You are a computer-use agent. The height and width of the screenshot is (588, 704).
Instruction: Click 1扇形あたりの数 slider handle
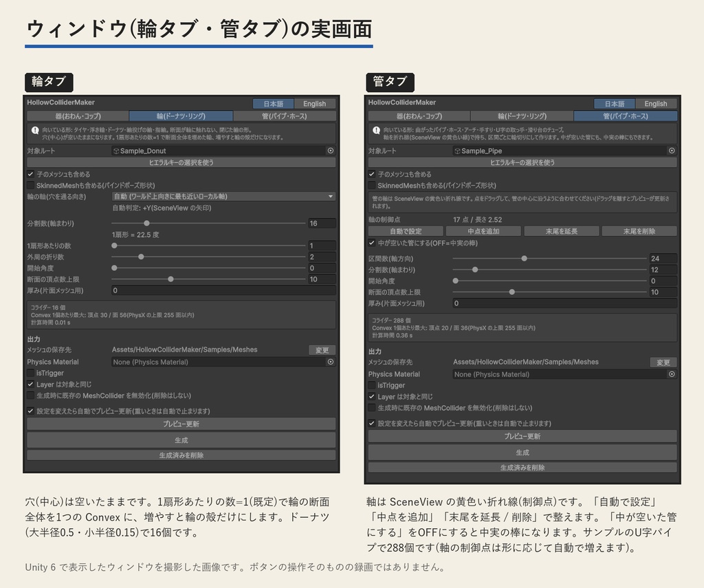[115, 246]
